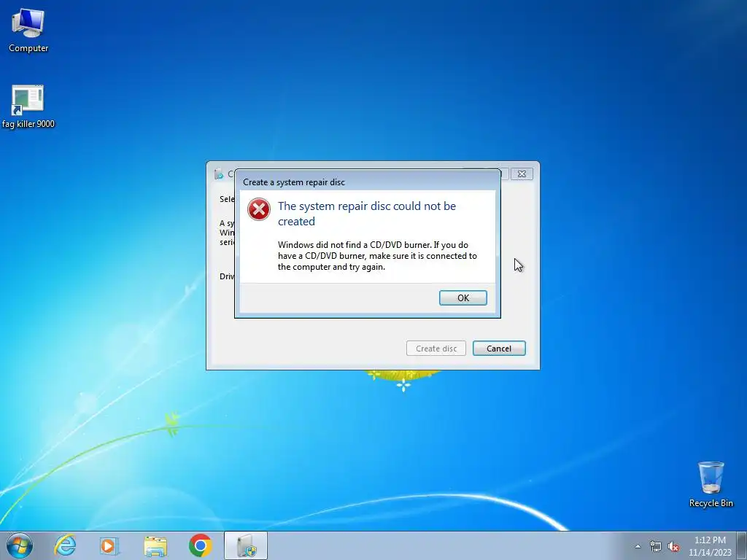Open the Windows Start menu
Image resolution: width=747 pixels, height=560 pixels.
20,545
